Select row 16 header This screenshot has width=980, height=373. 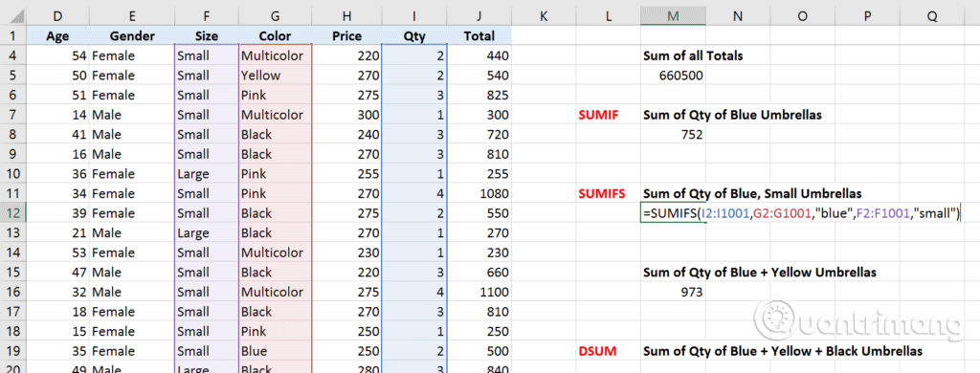pos(13,292)
